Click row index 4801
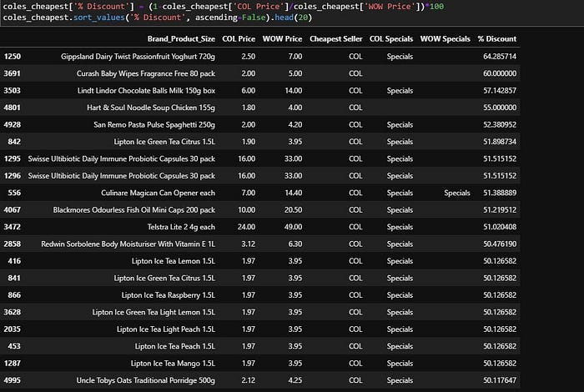Viewport: 584px width, 392px height. (13, 108)
